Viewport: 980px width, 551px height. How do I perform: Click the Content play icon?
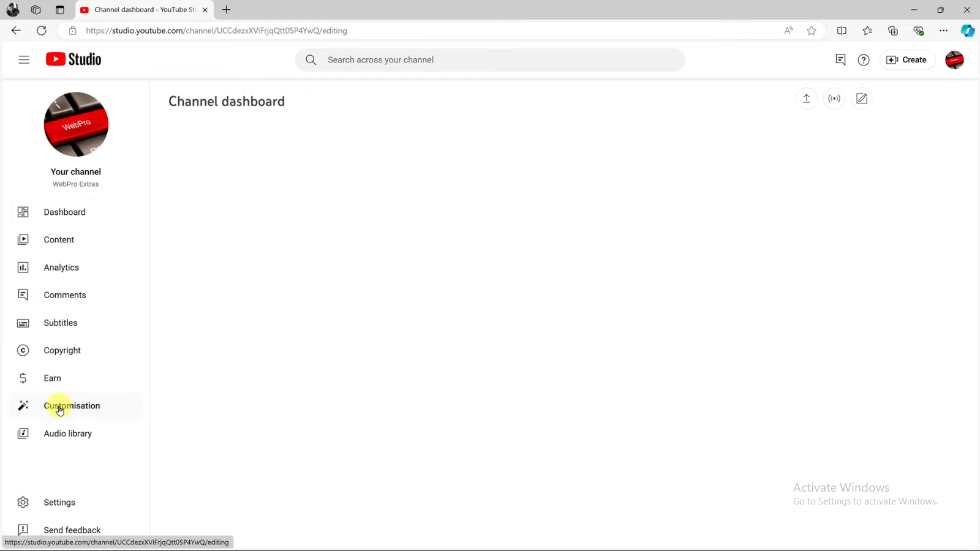coord(23,239)
